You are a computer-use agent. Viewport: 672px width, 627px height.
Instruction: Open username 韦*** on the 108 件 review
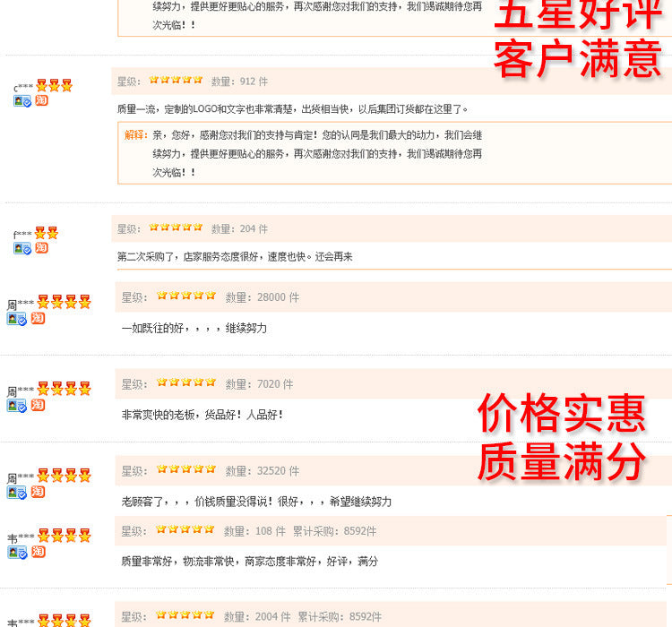[x=21, y=537]
